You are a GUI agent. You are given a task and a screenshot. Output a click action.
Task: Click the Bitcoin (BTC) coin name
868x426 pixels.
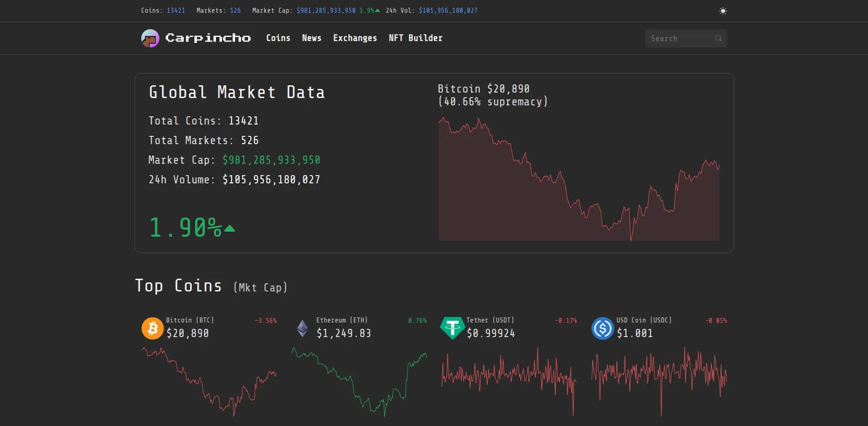click(x=190, y=320)
